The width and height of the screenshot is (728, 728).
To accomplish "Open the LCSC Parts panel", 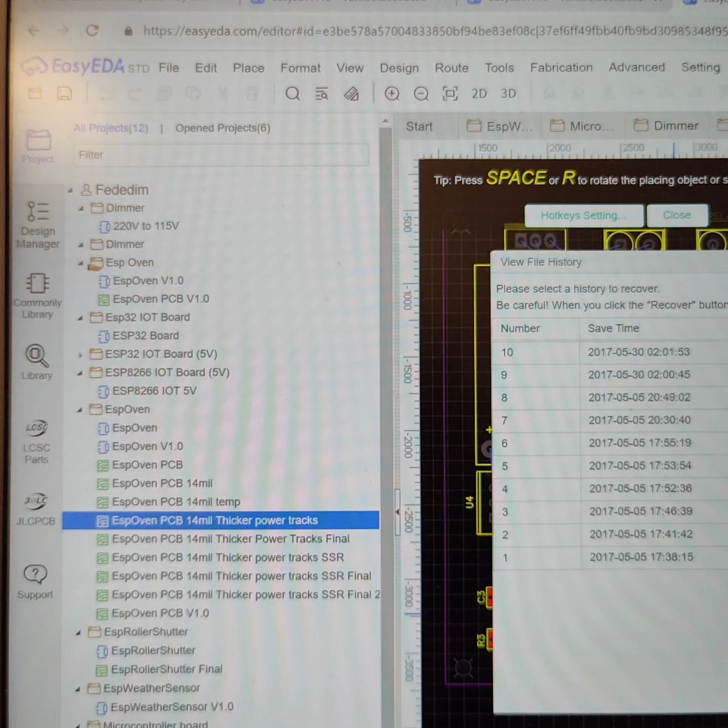I will (36, 441).
